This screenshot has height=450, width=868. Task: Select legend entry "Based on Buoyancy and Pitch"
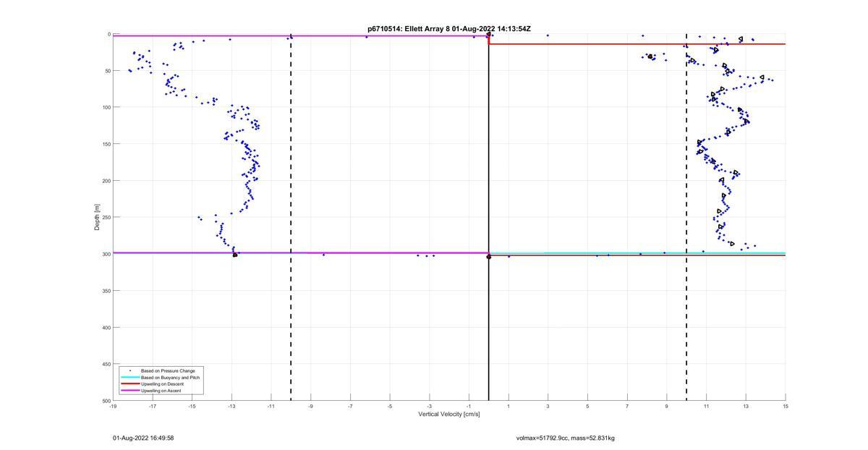point(171,378)
